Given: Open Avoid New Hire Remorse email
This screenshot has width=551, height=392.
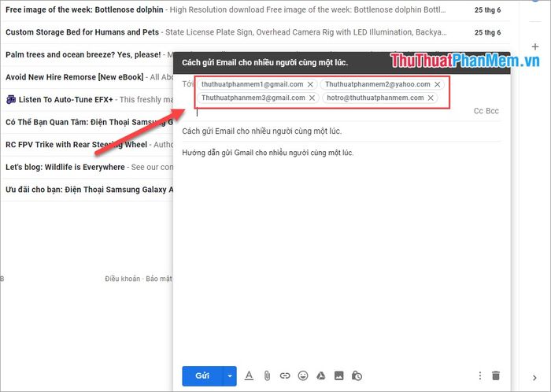Looking at the screenshot, I should [x=87, y=77].
